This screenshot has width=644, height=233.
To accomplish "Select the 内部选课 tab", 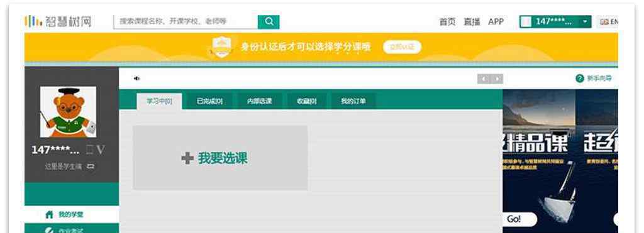I will pos(259,101).
